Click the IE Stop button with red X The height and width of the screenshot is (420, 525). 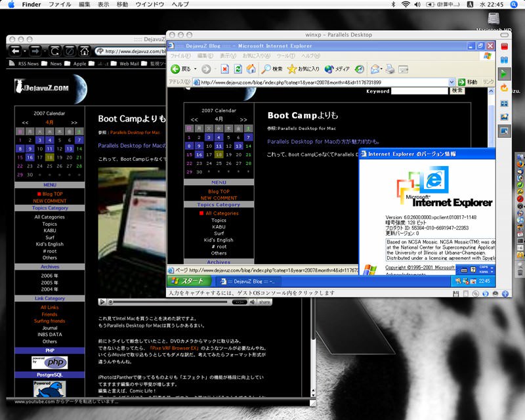(x=224, y=69)
